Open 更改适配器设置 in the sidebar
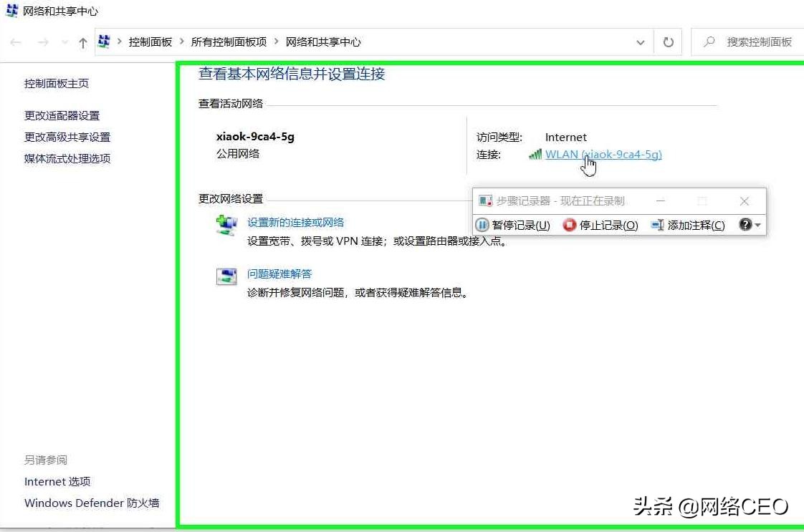The height and width of the screenshot is (532, 804). pos(63,115)
